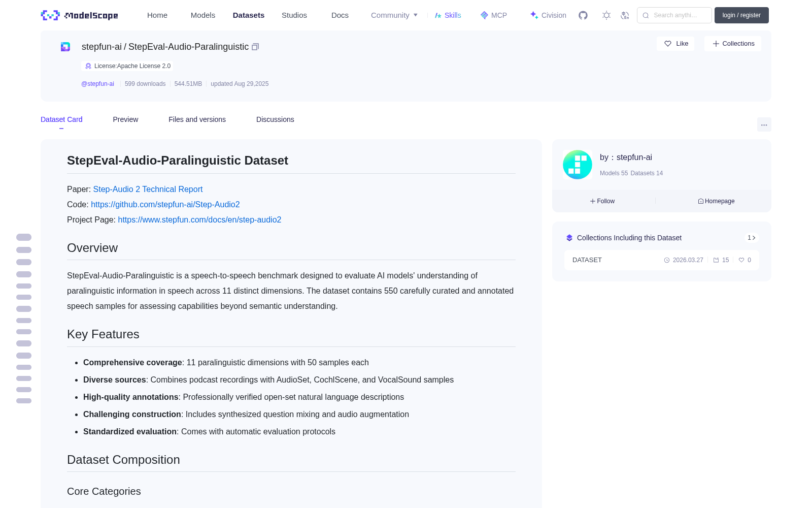Click the '544.51MB' size text

[x=188, y=84]
